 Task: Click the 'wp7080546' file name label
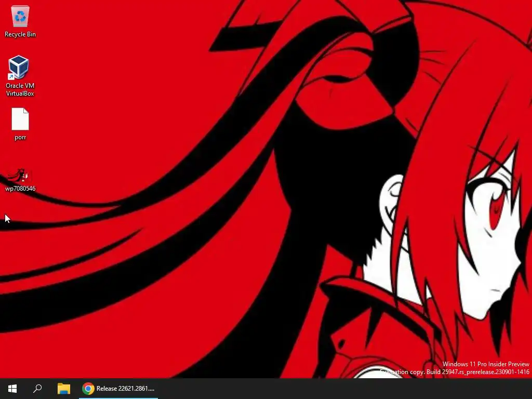coord(20,189)
